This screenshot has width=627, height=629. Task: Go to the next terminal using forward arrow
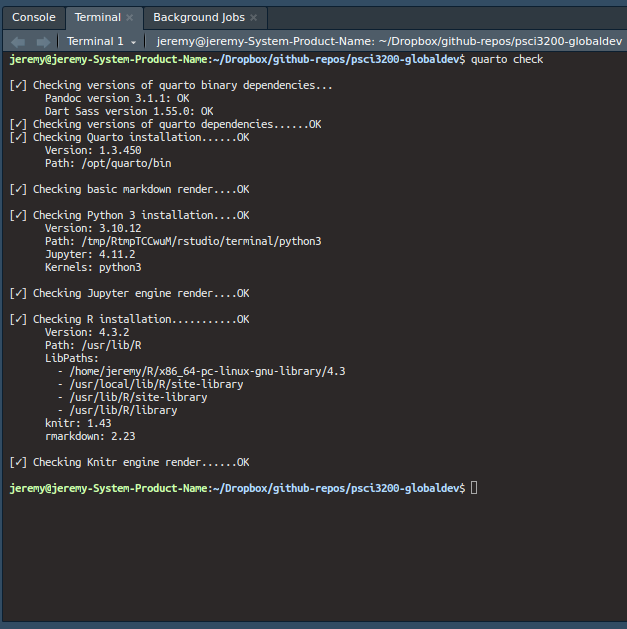[42, 41]
